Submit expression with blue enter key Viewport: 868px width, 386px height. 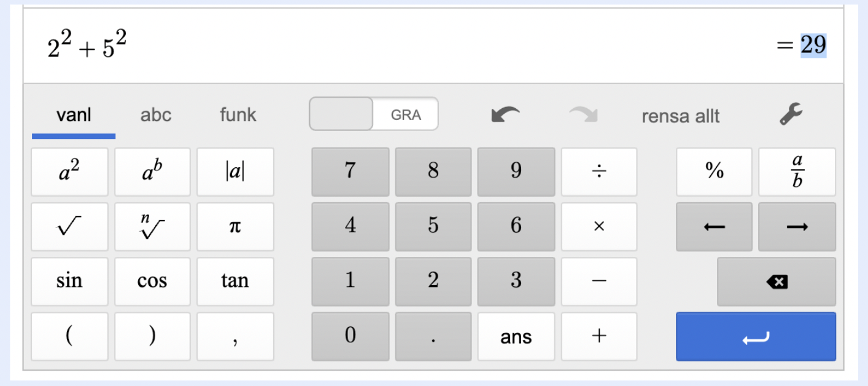pos(756,337)
